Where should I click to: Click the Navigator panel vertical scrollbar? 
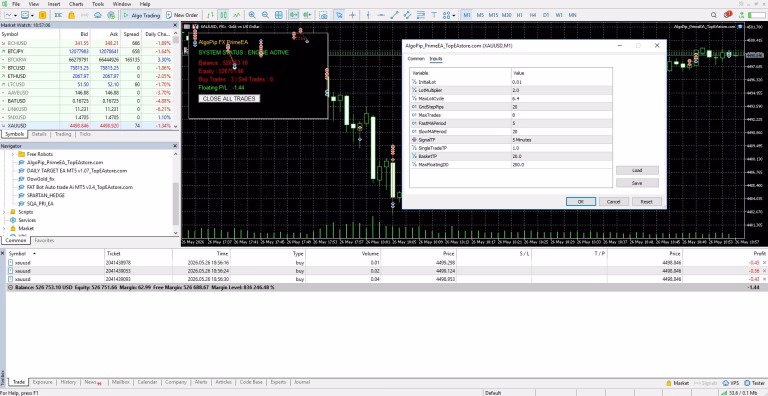(x=175, y=194)
